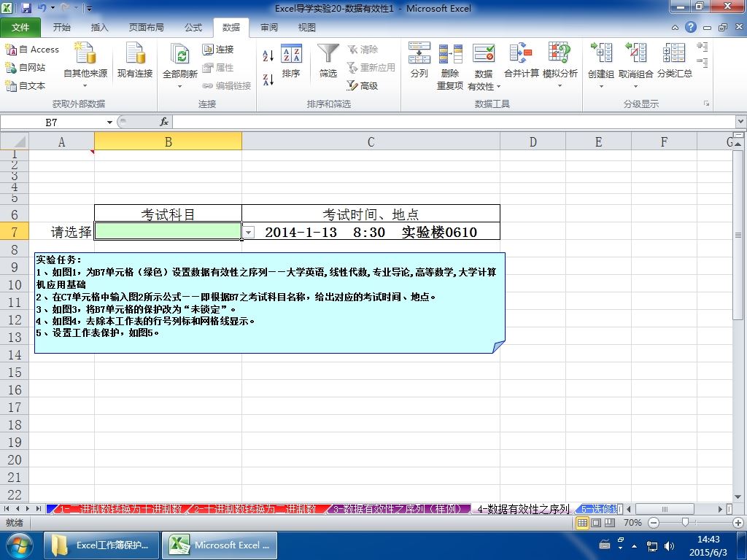The width and height of the screenshot is (747, 560).
Task: Toggle Filter (筛选) funnel
Action: pos(328,61)
